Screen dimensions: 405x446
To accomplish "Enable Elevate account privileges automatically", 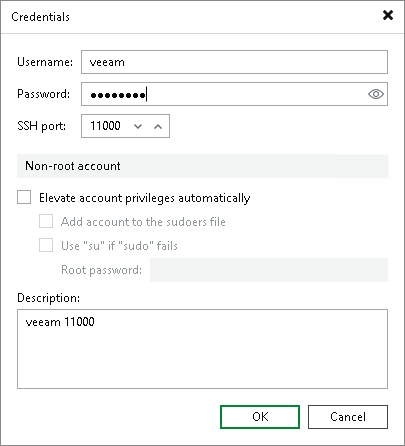I will pos(24,197).
